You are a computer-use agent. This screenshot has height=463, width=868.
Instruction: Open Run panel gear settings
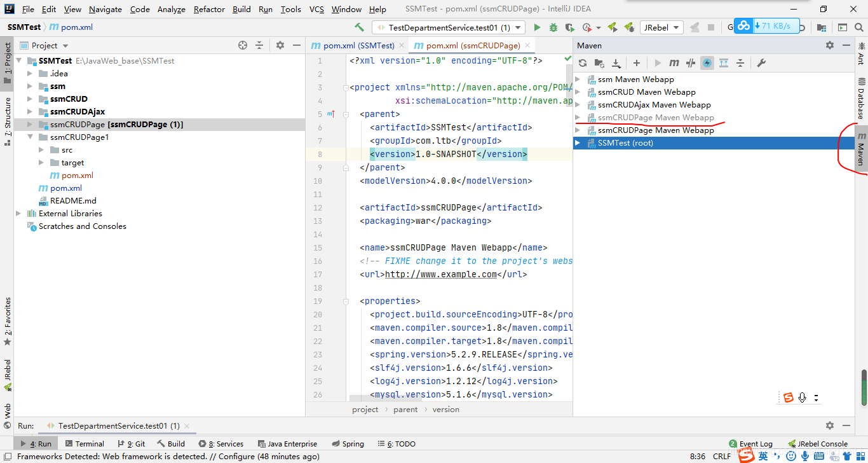point(830,425)
